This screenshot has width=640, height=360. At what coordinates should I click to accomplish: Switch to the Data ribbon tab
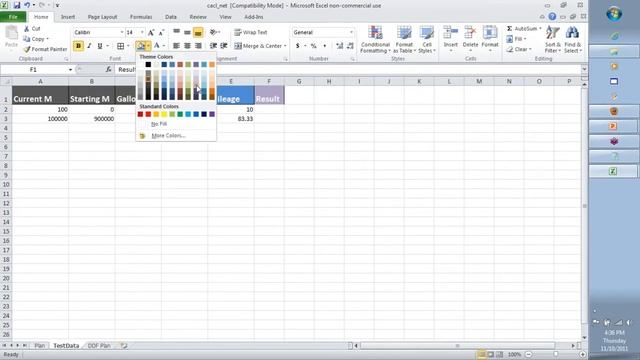click(171, 17)
